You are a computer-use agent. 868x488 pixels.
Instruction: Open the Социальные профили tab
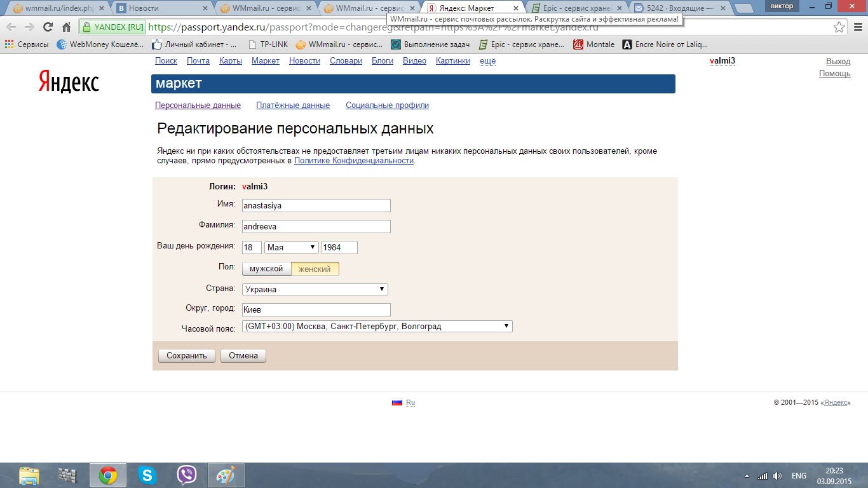tap(387, 105)
